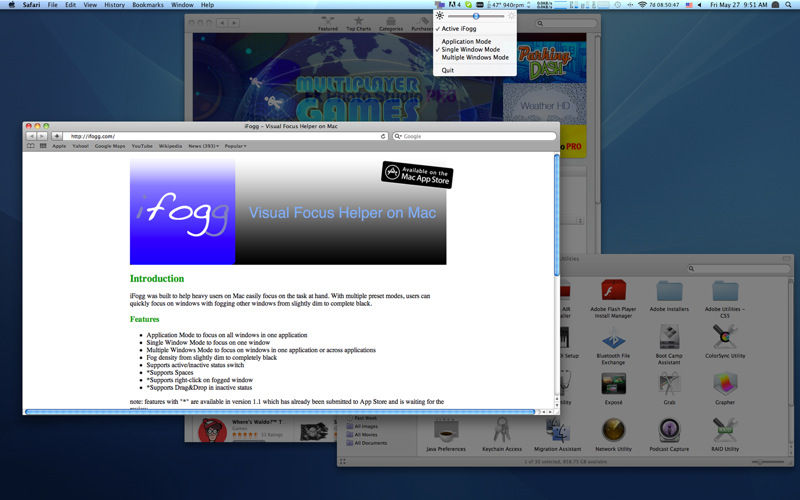Adjust the iFogg fog density slider
Screen dimensions: 800x500
476,16
